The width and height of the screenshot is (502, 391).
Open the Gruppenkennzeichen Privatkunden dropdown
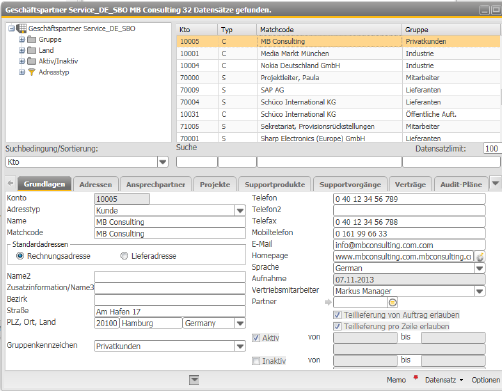point(240,346)
